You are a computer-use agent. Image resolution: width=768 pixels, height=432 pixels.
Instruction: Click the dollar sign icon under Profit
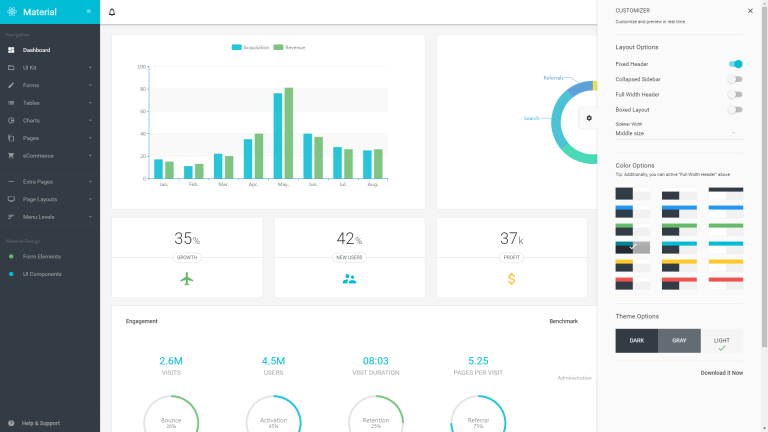[511, 279]
